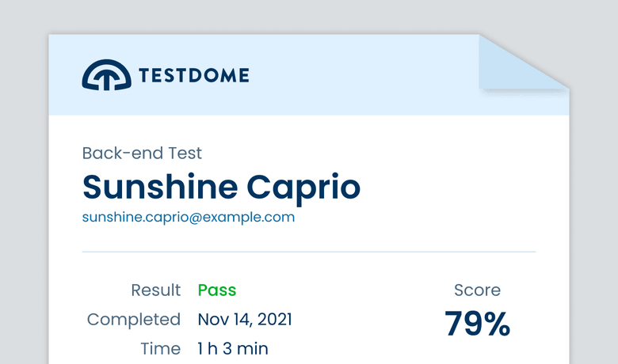Click the Time label
This screenshot has height=364, width=618.
coord(160,348)
